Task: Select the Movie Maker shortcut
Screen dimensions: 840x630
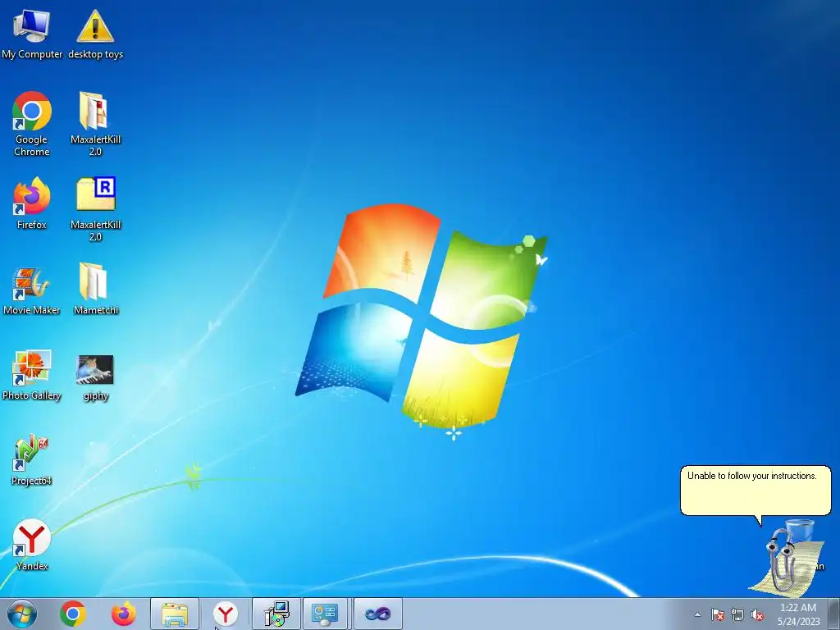Action: (x=32, y=290)
